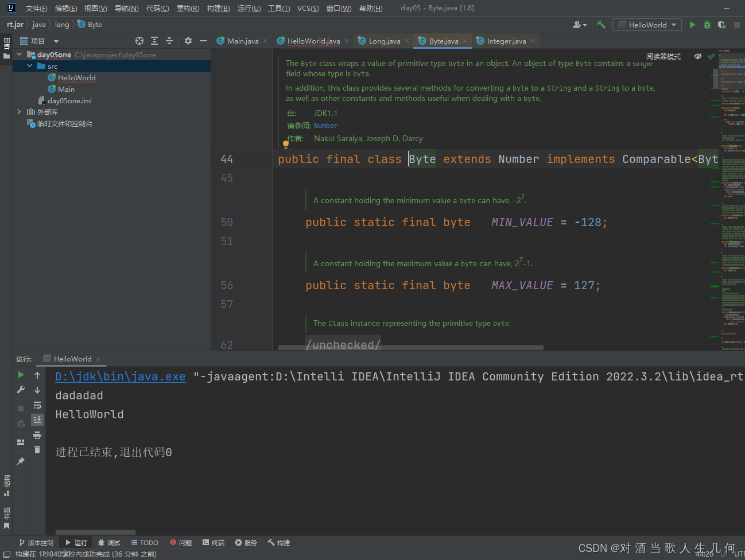Viewport: 745px width, 560px height.
Task: Click the 44:20 cursor position in status bar
Action: 705,554
